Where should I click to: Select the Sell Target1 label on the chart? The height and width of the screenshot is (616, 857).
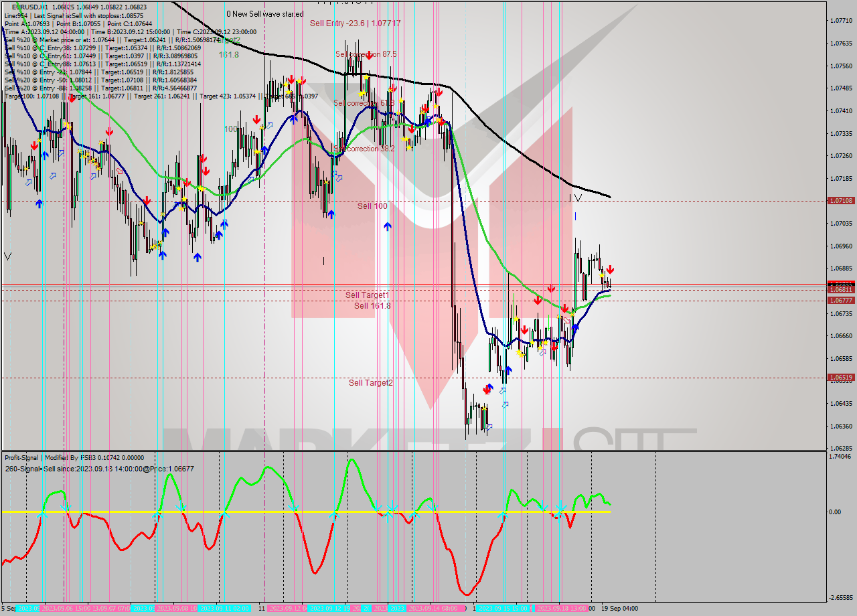coord(366,295)
